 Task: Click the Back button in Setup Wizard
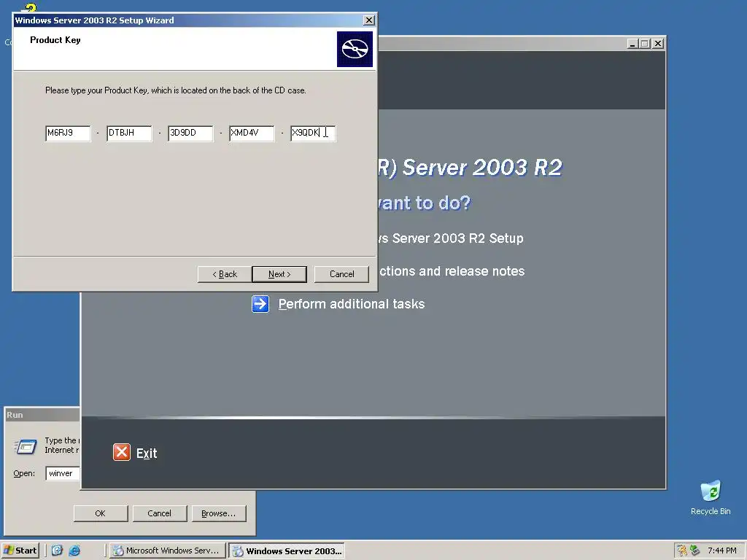pos(225,274)
